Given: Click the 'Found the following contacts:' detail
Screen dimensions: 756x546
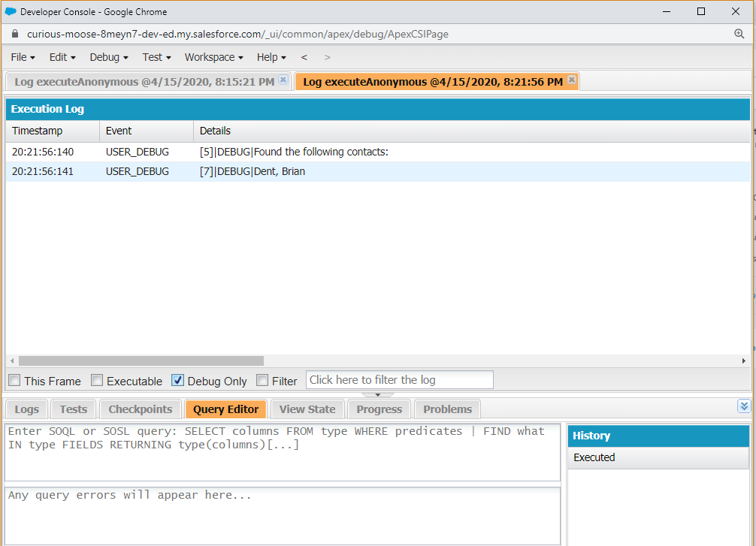Looking at the screenshot, I should coord(321,152).
